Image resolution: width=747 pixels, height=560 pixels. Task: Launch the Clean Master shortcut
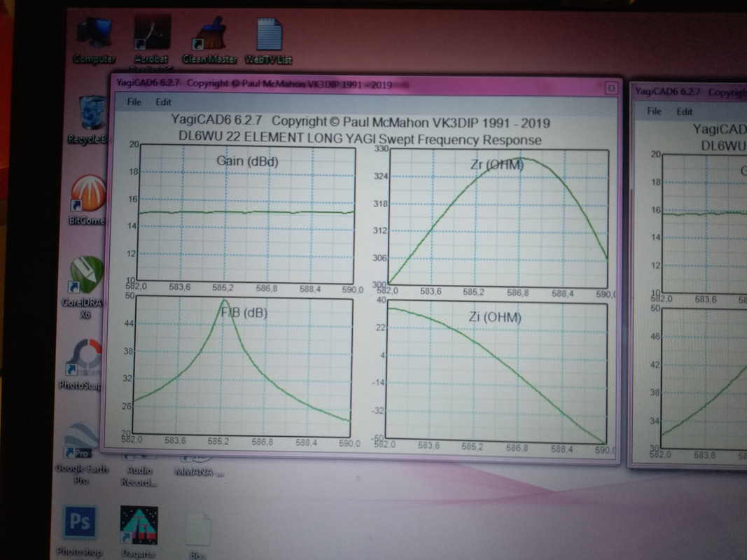(x=209, y=41)
